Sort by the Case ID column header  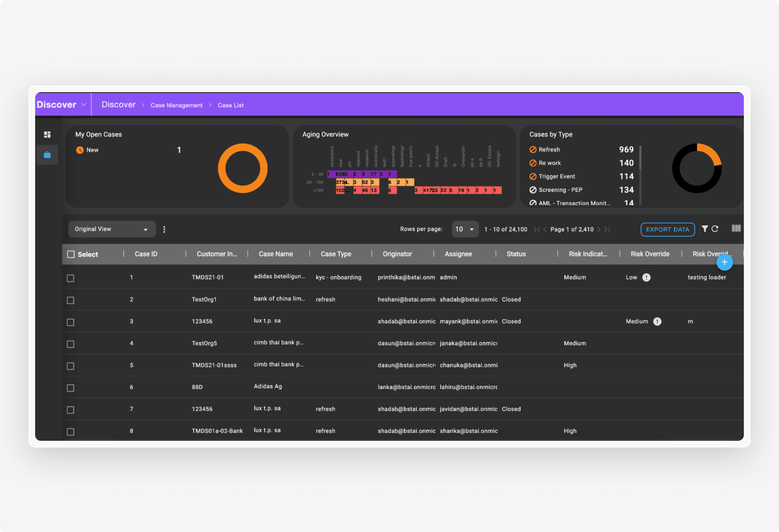(x=146, y=254)
